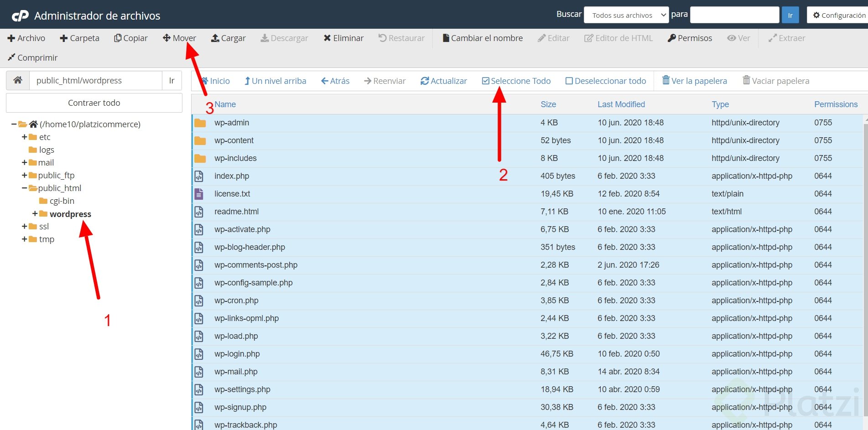Collapse the /home10/platzicommerce root node
The width and height of the screenshot is (868, 430).
coord(14,124)
